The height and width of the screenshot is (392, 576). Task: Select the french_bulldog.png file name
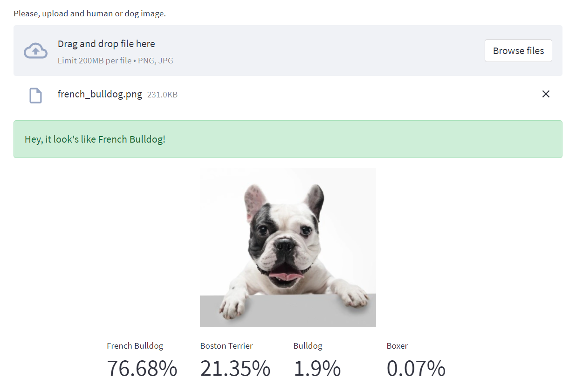coord(100,94)
